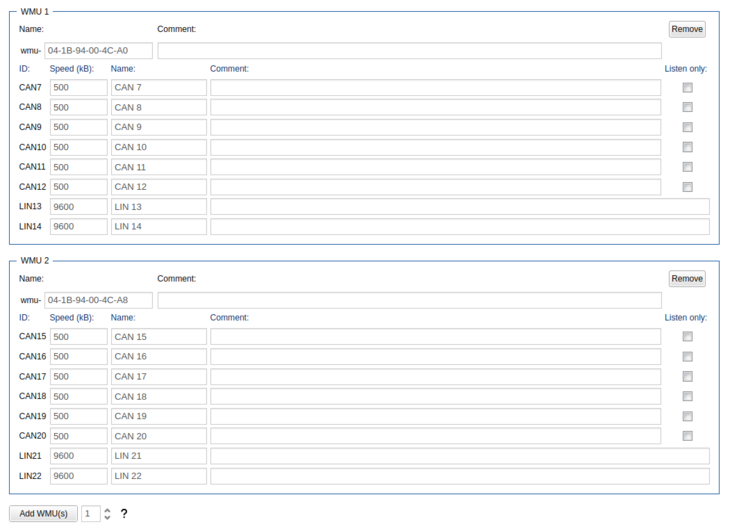
Task: Click the LIN 22 name field
Action: click(158, 476)
